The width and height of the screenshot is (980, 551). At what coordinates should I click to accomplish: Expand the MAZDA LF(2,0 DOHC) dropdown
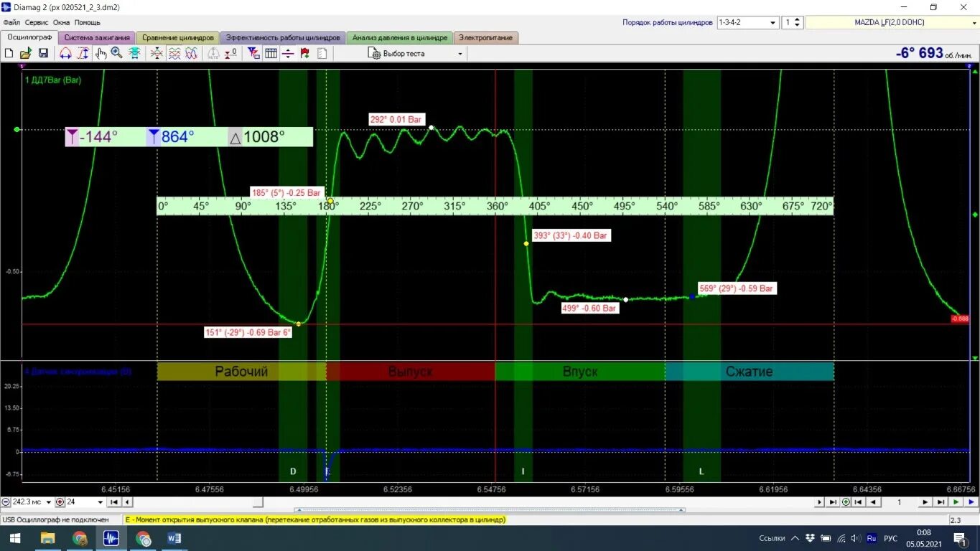click(x=974, y=22)
